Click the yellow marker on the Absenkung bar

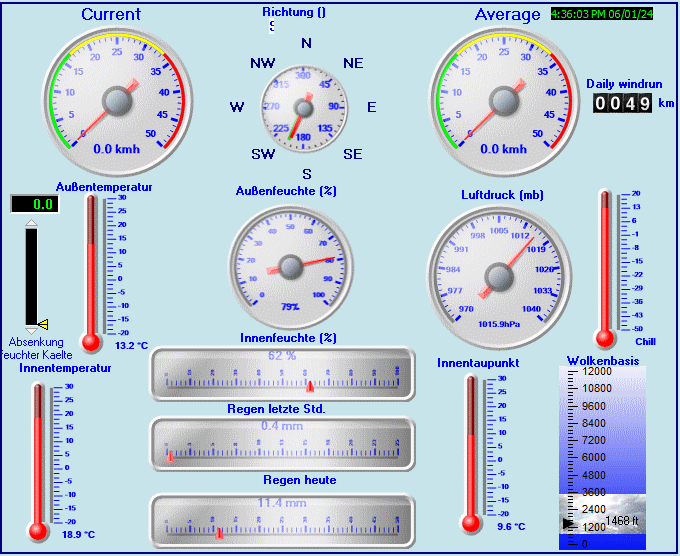click(x=43, y=323)
